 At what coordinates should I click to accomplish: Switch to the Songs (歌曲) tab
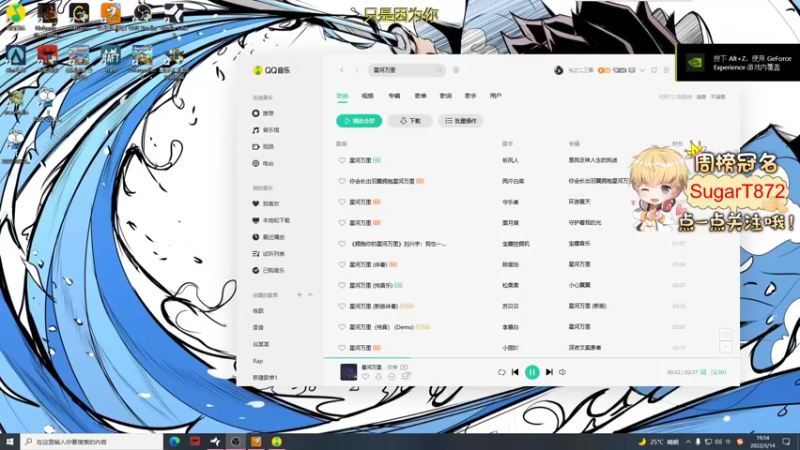(x=342, y=96)
